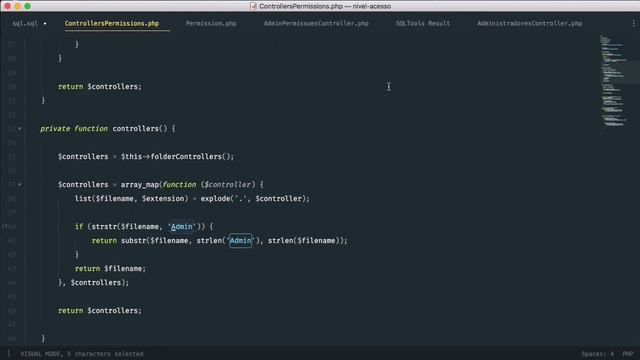This screenshot has width=640, height=360.
Task: Switch to the sql.sql tab
Action: (25, 24)
